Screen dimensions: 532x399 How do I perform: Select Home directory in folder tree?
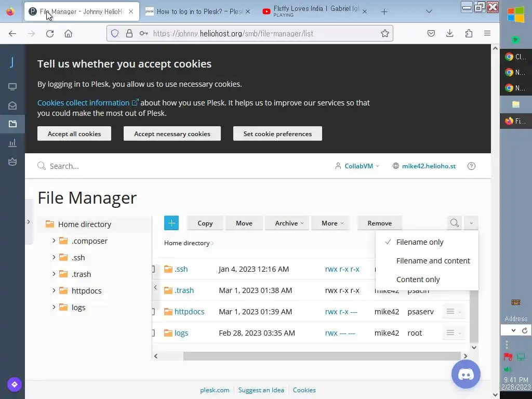tap(85, 224)
